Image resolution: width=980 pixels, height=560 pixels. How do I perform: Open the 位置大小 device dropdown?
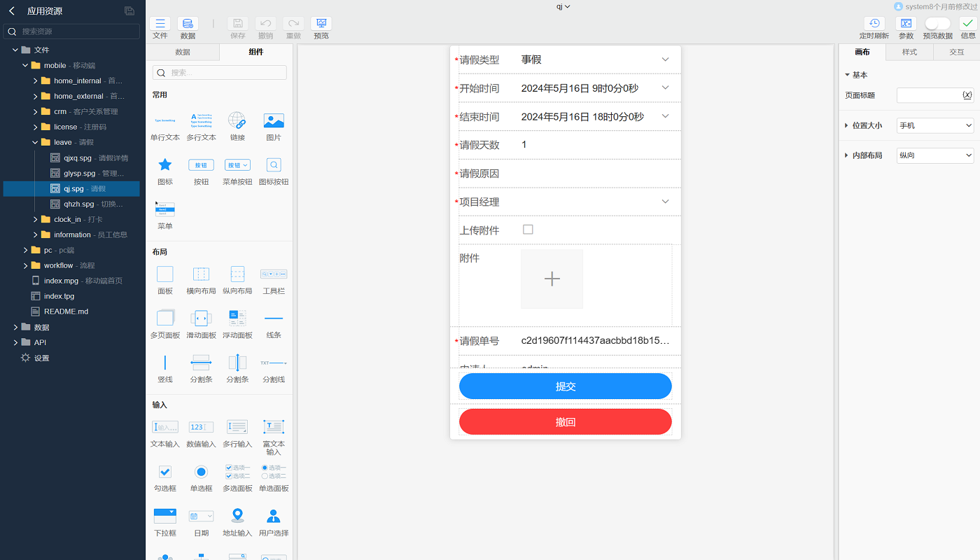coord(934,126)
